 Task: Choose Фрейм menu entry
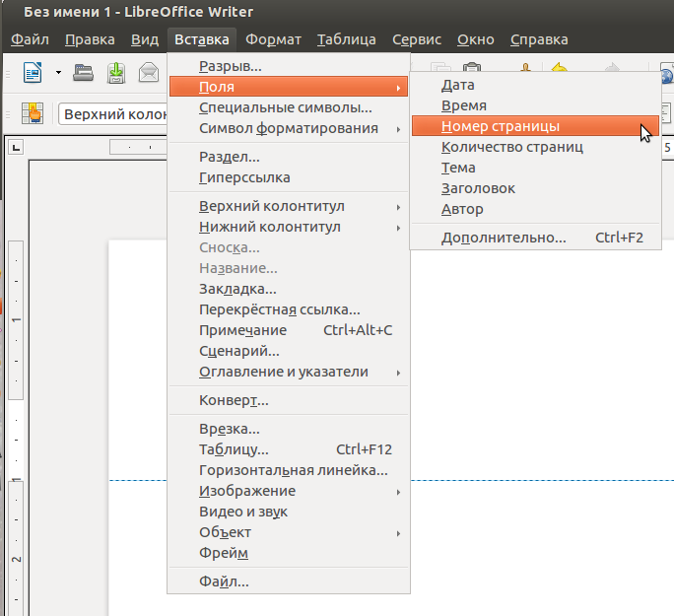(289, 553)
